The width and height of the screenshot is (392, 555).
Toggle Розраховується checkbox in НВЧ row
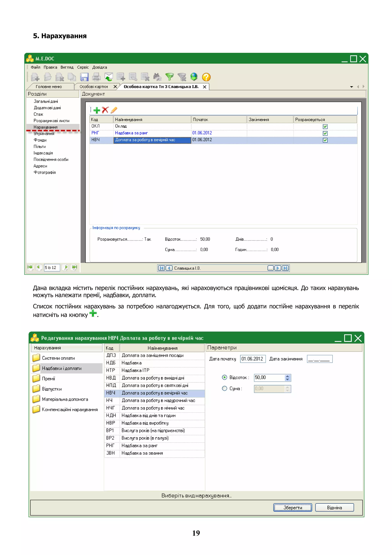[x=325, y=140]
